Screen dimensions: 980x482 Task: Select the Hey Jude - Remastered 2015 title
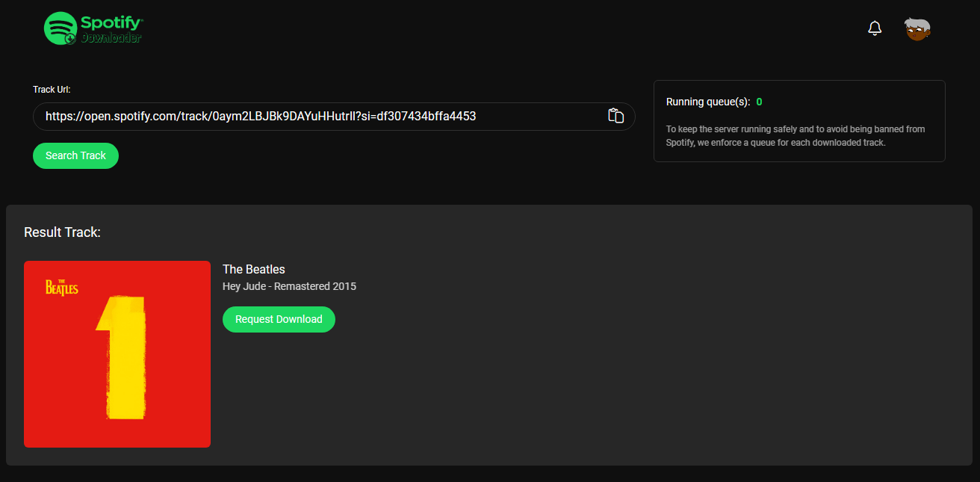(289, 286)
